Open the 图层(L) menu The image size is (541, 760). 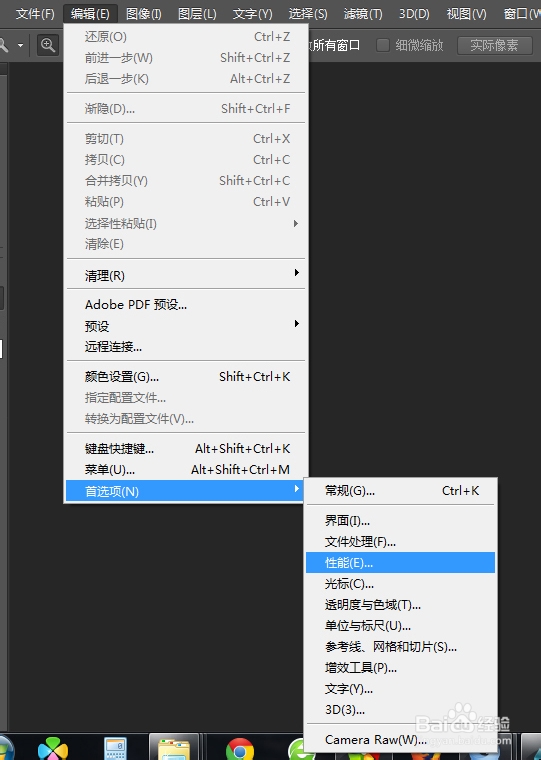(197, 14)
